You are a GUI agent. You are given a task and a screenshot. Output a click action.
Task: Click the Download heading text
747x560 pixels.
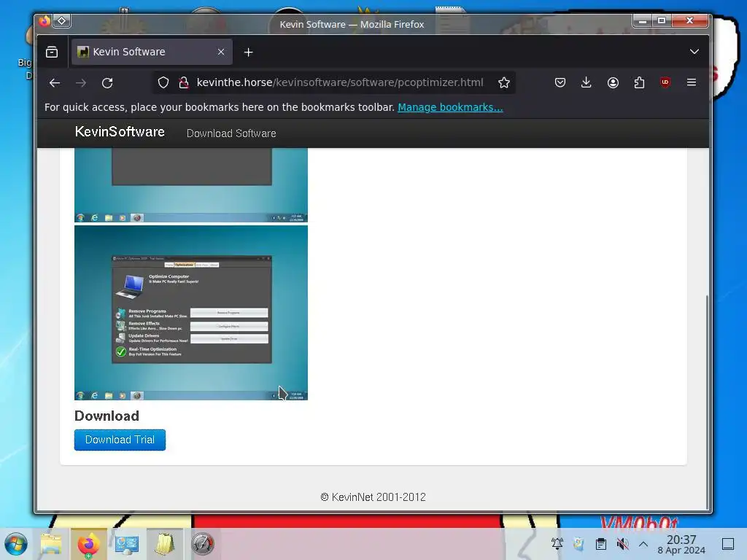(107, 416)
